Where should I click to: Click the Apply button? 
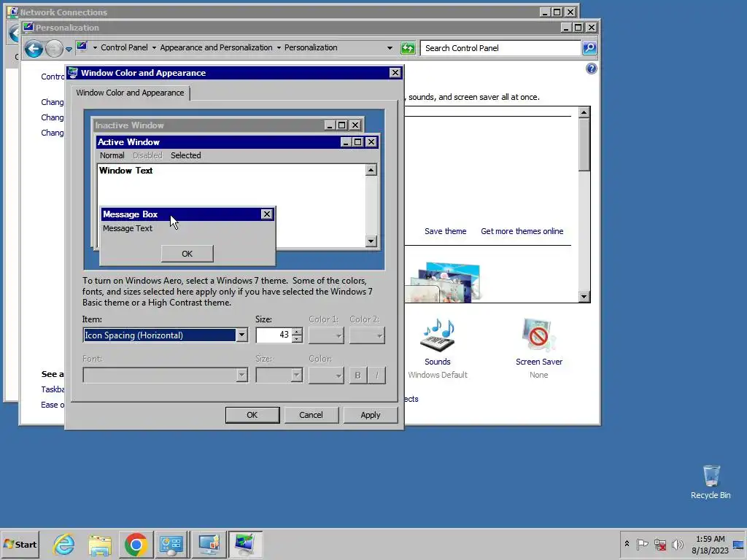tap(371, 415)
